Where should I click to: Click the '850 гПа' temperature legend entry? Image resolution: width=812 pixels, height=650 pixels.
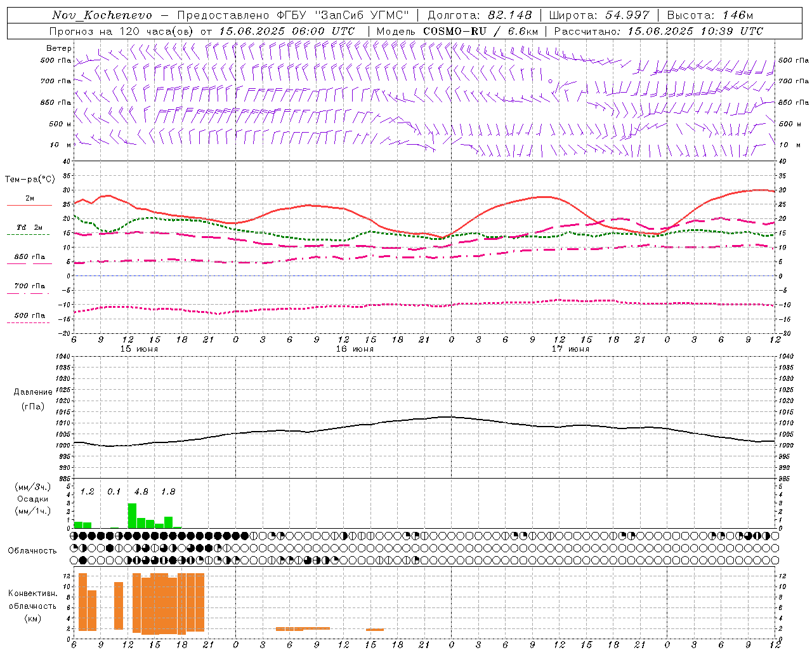[x=29, y=257]
